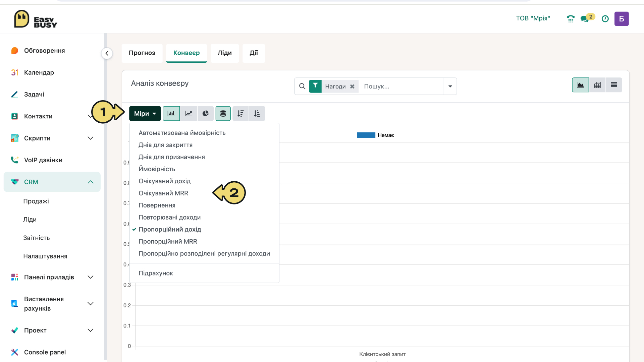Select measure Пропорційний MRR

pos(204,242)
